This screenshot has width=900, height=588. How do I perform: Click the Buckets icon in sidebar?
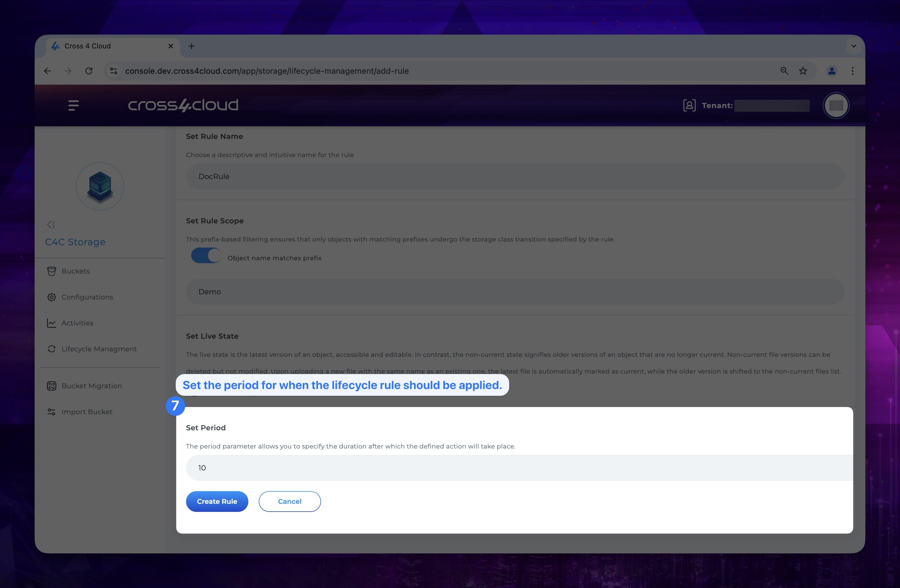pyautogui.click(x=51, y=271)
